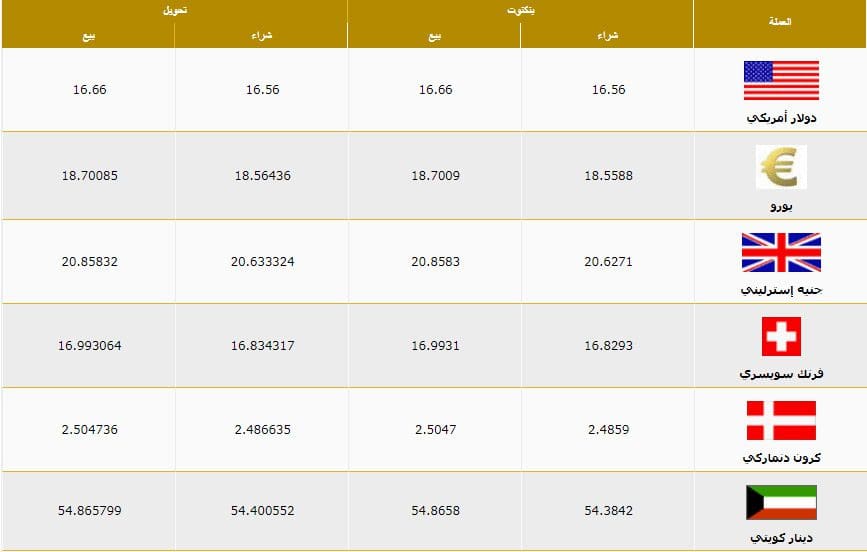Select the دولار أمريكي currency label
Image resolution: width=867 pixels, height=552 pixels.
(781, 118)
